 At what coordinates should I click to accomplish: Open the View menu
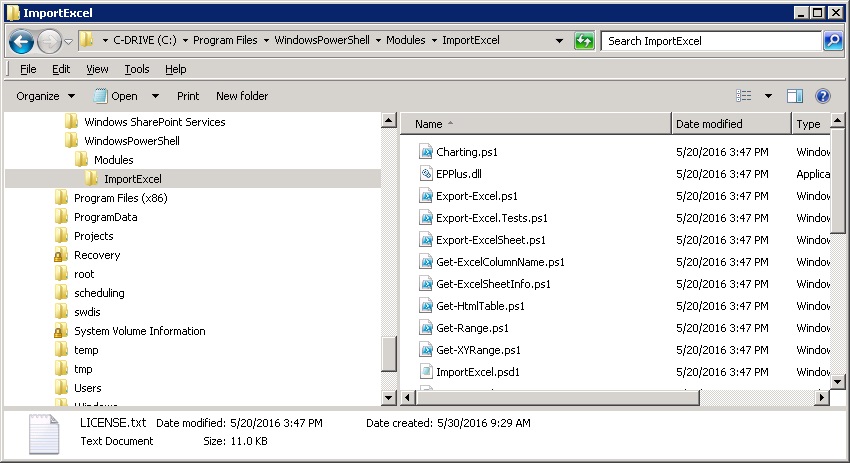97,69
